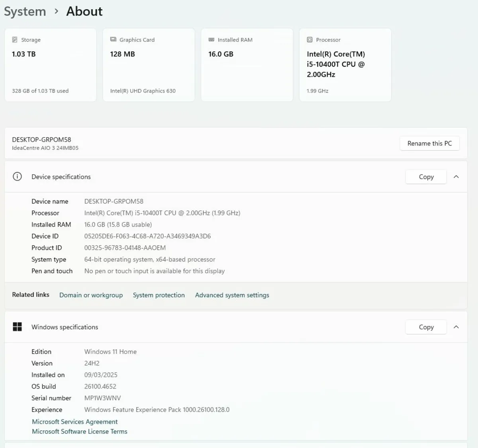
Task: Collapse the Device specifications section
Action: pyautogui.click(x=456, y=177)
